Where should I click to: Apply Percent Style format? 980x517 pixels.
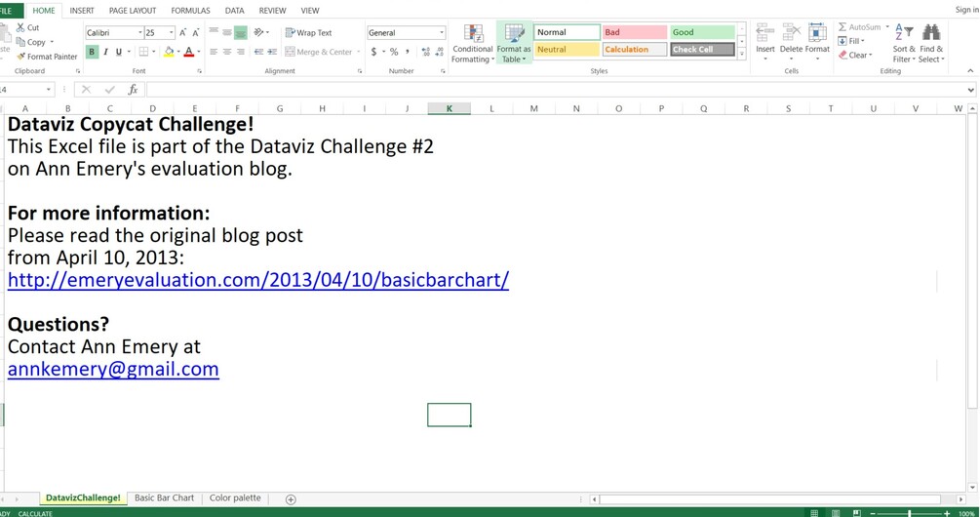[394, 52]
